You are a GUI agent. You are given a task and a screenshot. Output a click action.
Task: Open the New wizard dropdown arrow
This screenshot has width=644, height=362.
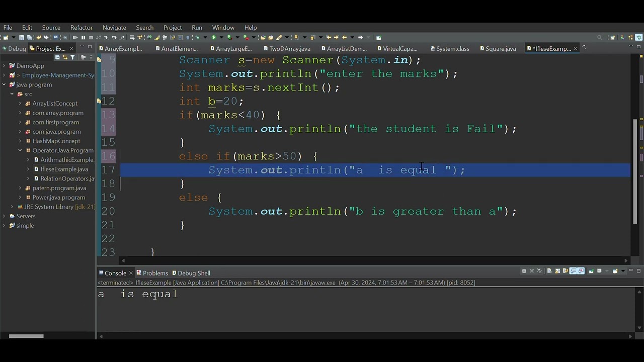14,37
